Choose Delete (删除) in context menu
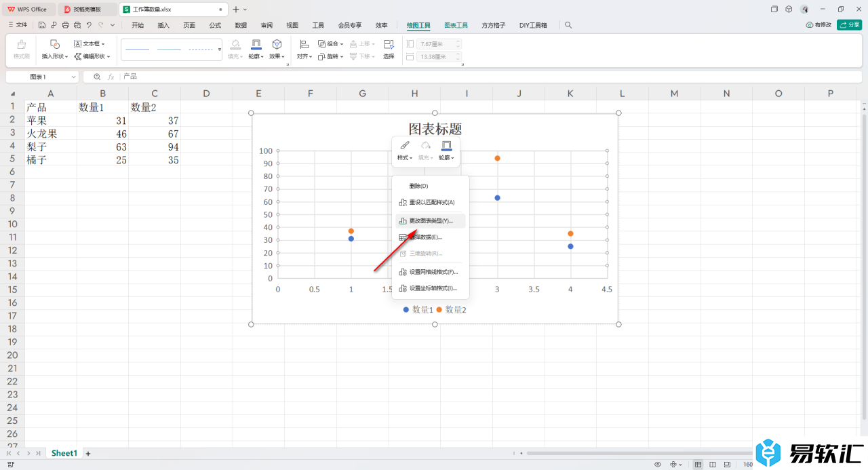Viewport: 868px width, 470px height. pos(431,186)
